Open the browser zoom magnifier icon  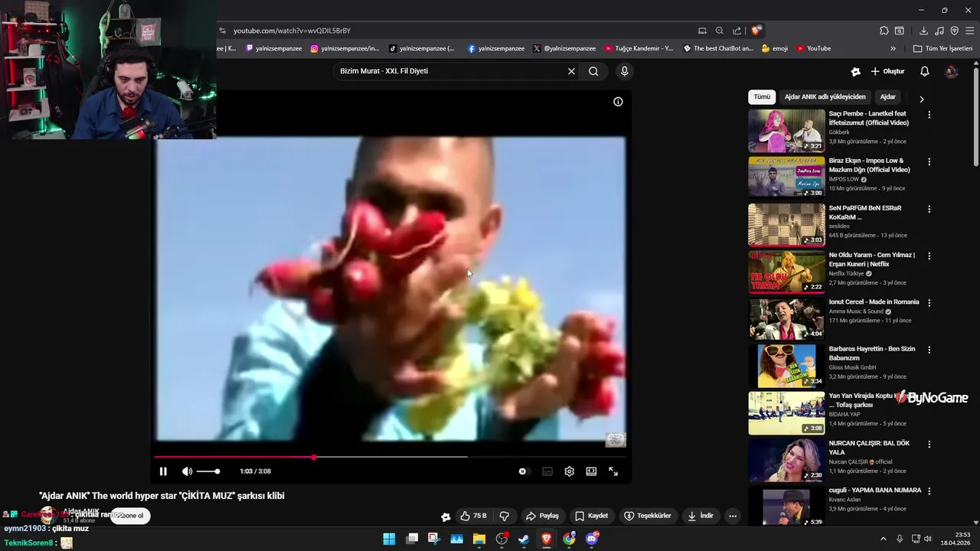[x=720, y=31]
